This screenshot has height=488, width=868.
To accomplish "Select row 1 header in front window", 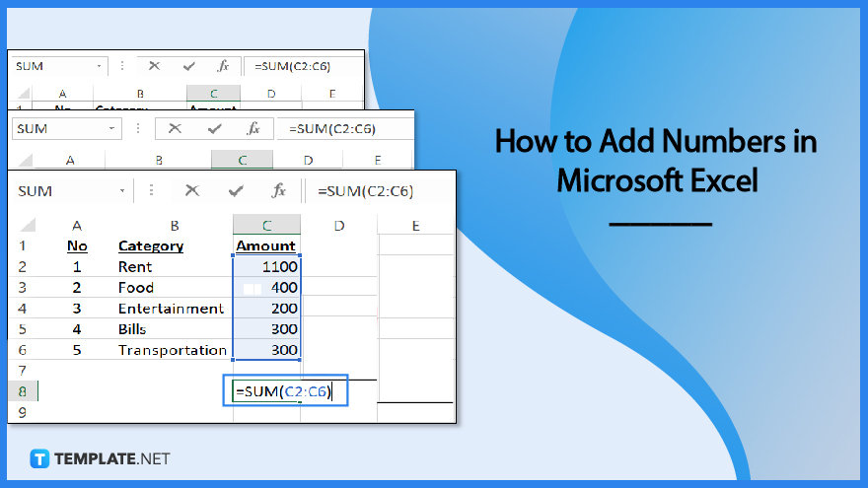I will point(22,245).
